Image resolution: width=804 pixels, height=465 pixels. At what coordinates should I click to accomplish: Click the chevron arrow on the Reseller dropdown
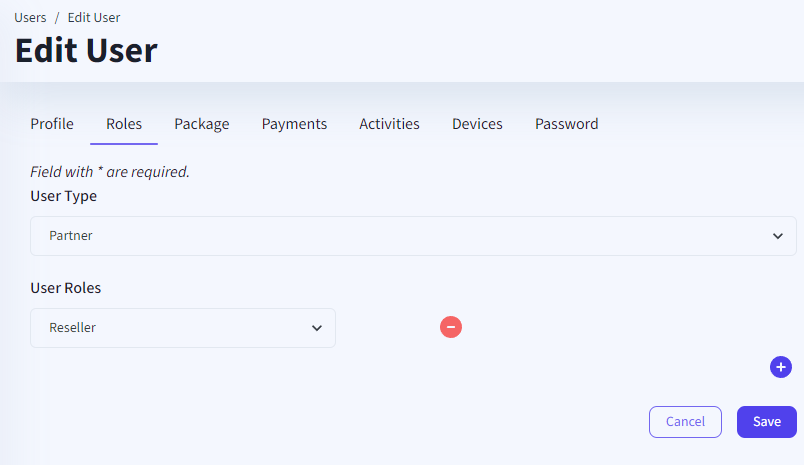[317, 328]
